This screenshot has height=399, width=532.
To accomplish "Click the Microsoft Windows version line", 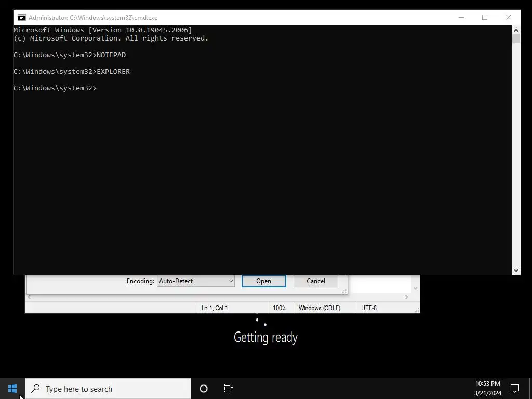I will [103, 30].
